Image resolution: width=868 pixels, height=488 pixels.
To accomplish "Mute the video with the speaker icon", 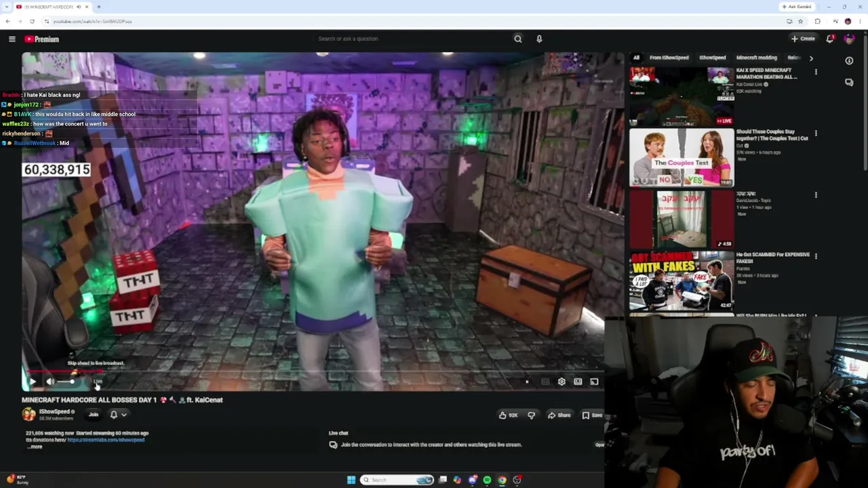I will 50,382.
